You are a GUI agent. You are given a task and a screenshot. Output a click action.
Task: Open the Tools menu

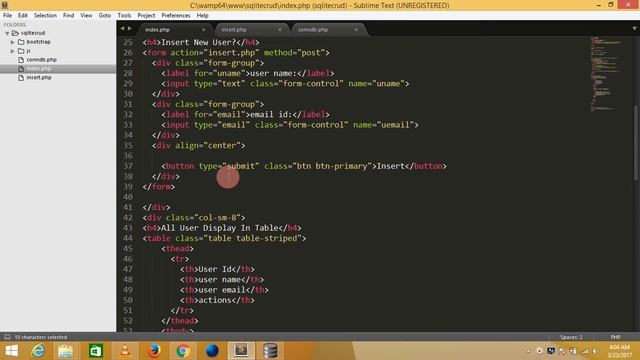pos(124,15)
